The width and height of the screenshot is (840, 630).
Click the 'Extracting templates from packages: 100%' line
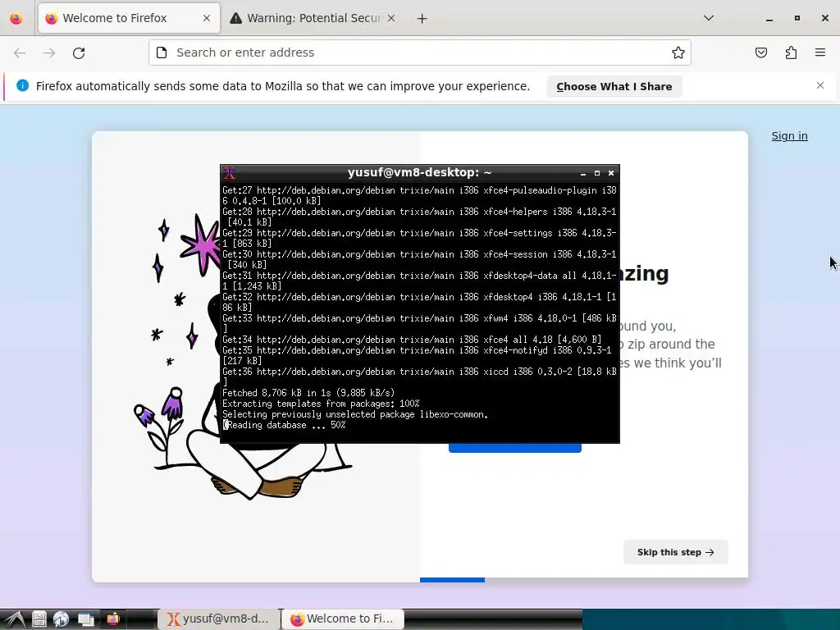[x=321, y=404]
